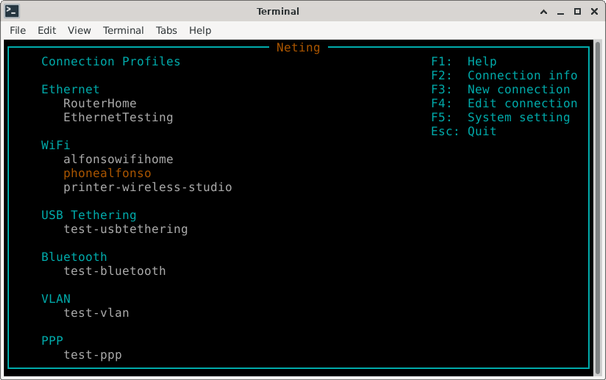Click the F3 New connection shortcut
606x380 pixels.
pos(500,90)
